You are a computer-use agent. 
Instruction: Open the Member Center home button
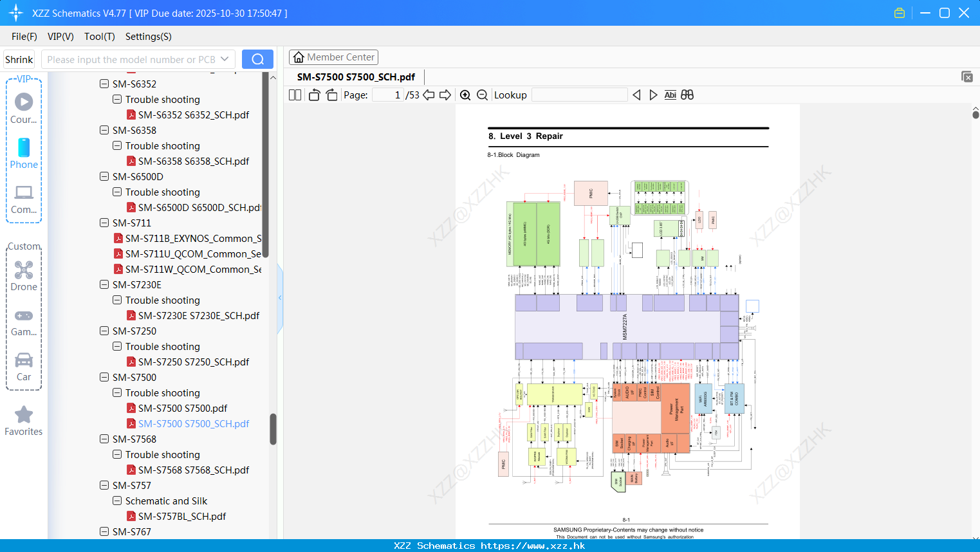[x=333, y=57]
